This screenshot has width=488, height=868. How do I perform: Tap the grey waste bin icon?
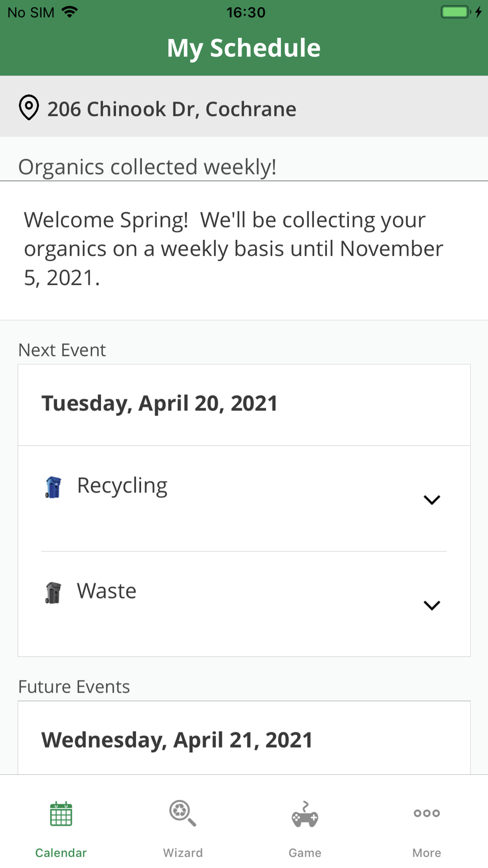(x=53, y=593)
